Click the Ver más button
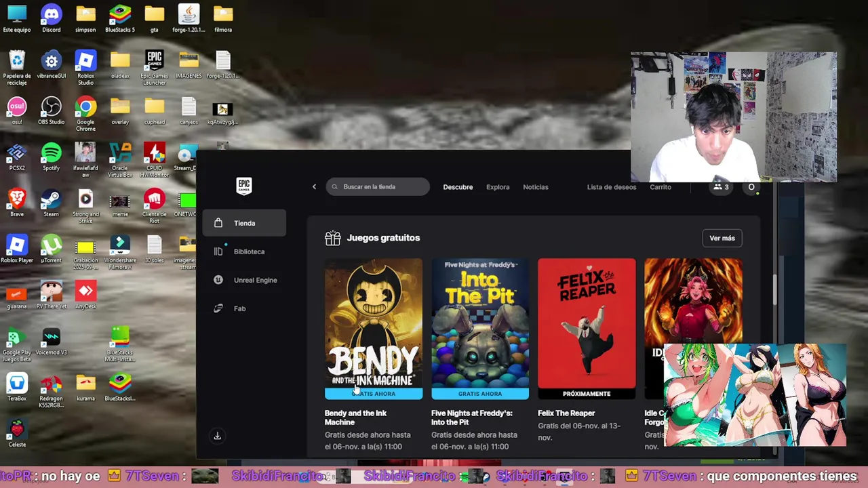The height and width of the screenshot is (488, 868). [x=722, y=238]
